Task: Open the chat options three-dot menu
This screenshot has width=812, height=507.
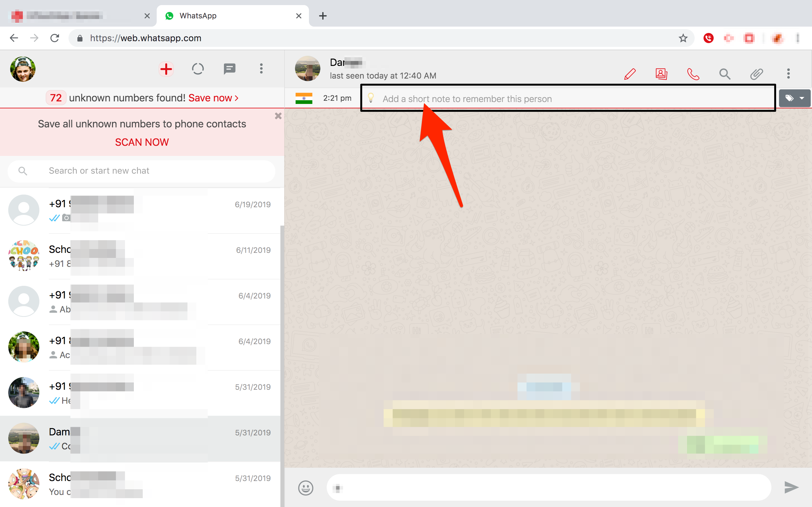Action: click(x=788, y=74)
